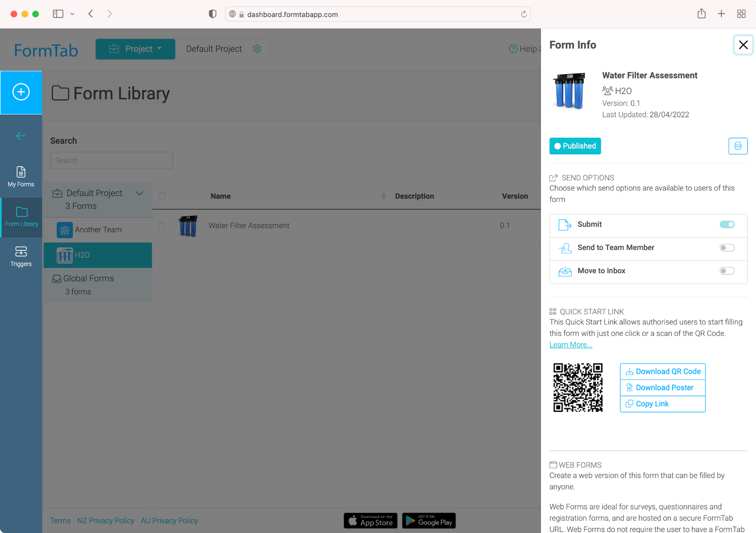Click the Safari share icon
Viewport: 756px width, 533px height.
[x=701, y=13]
